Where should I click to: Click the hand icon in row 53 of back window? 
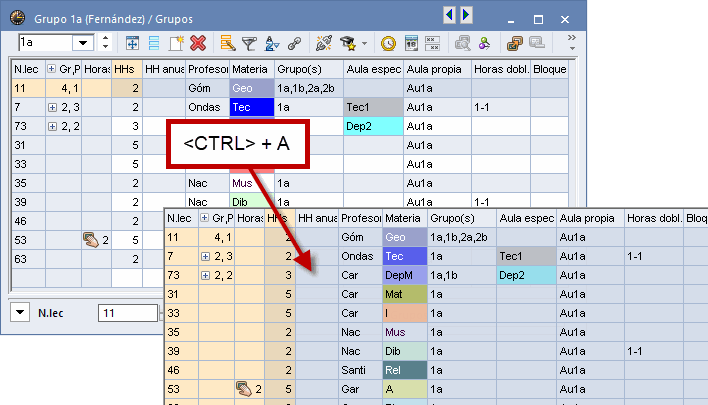91,240
